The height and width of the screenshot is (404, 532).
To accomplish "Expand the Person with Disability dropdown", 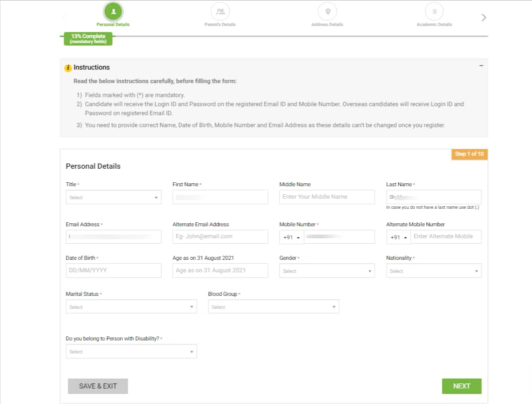I will 131,351.
